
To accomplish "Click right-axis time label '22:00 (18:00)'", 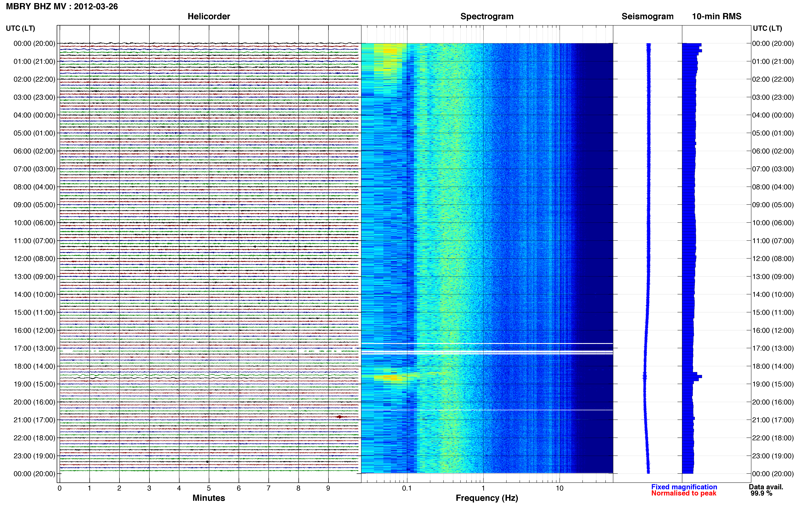I will [773, 438].
